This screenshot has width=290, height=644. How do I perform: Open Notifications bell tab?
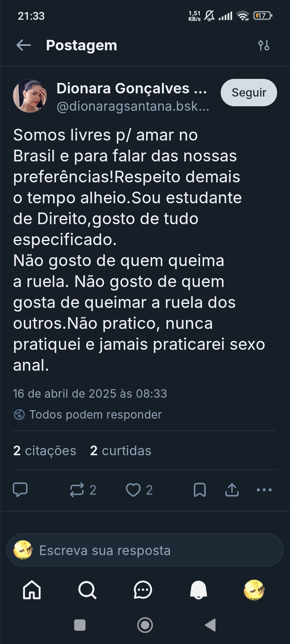199,590
